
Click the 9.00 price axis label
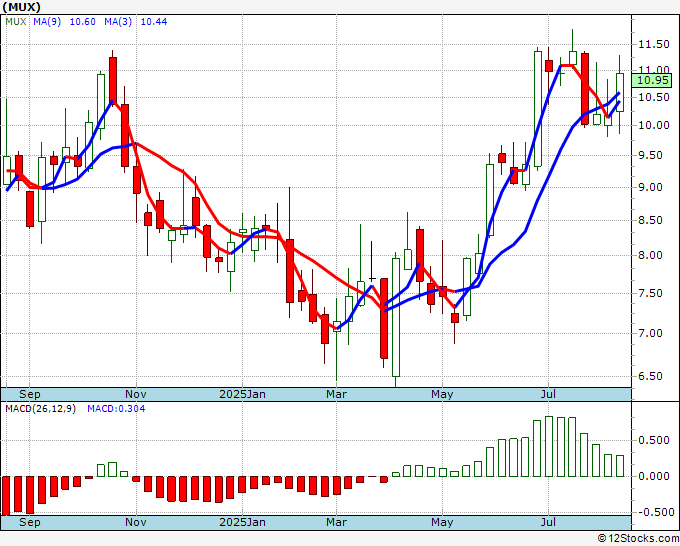tap(650, 187)
